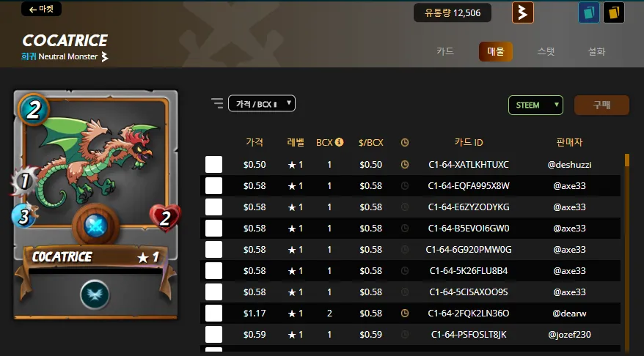Go to the 설화 tab
Screen dimensions: 644x356
596,51
